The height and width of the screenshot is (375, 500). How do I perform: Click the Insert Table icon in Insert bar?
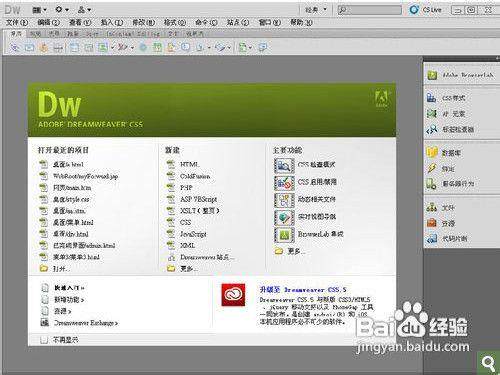tap(74, 47)
